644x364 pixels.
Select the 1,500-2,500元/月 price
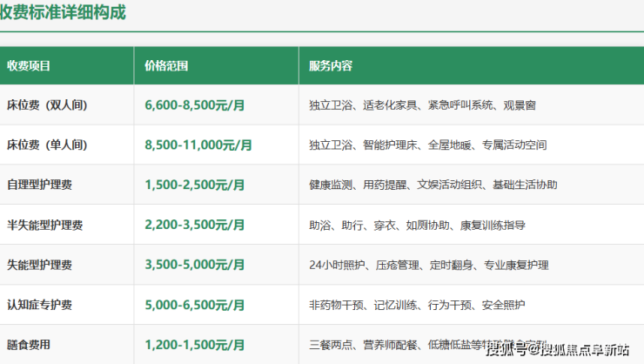pyautogui.click(x=195, y=185)
